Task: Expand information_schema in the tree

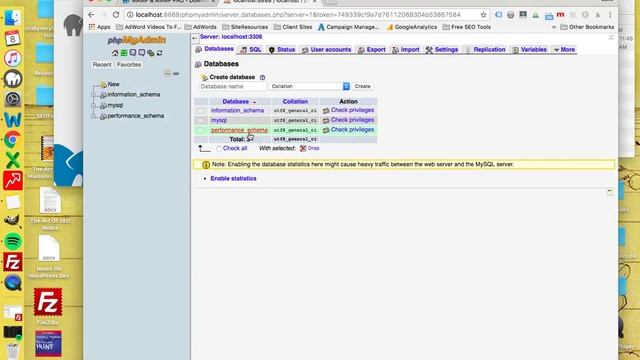Action: [x=94, y=95]
